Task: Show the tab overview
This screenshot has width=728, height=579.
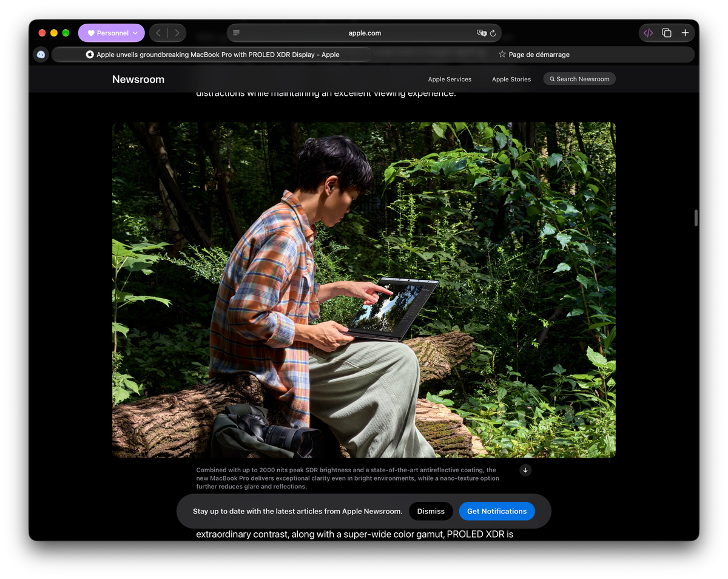Action: tap(667, 33)
